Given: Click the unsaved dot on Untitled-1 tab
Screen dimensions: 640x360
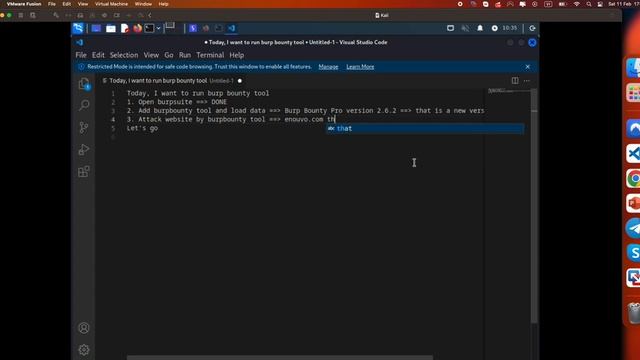Looking at the screenshot, I should 240,81.
